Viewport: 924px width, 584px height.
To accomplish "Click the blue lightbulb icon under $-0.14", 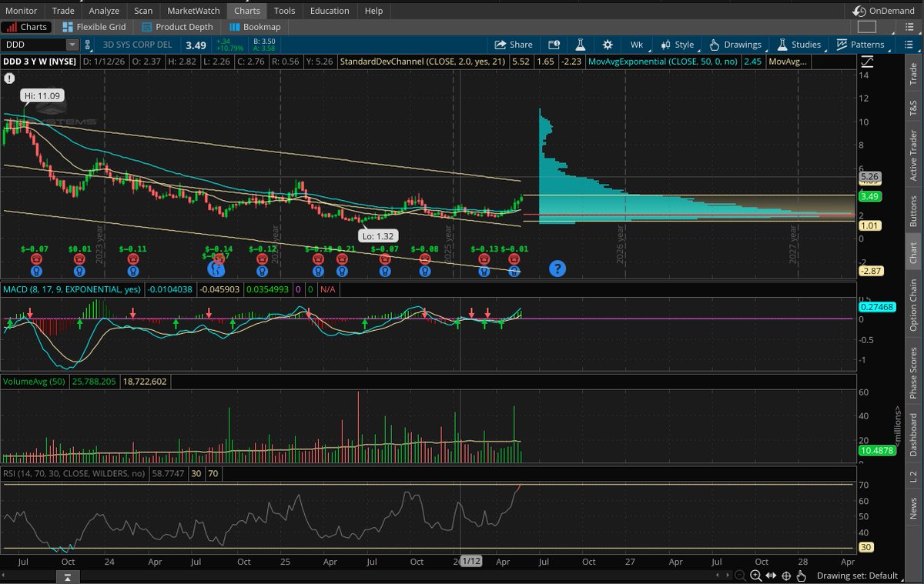I will [216, 269].
